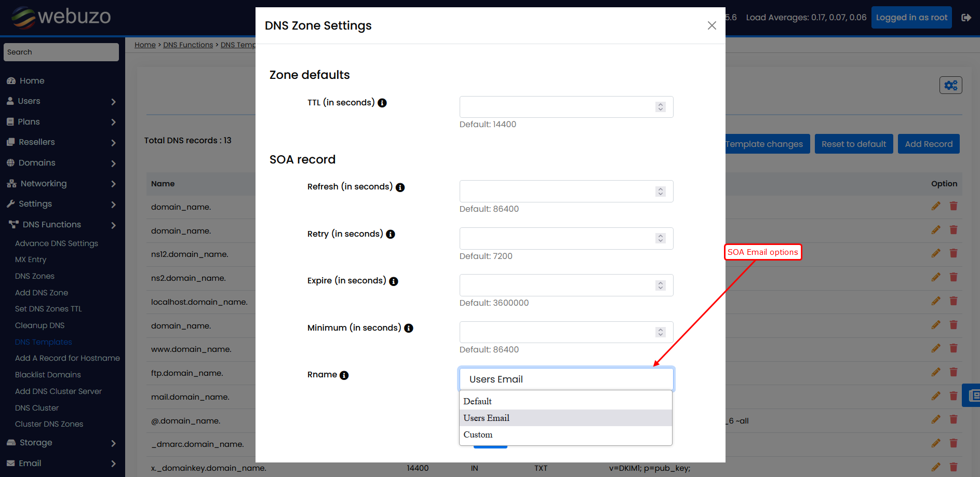Click the Email envelope icon in sidebar
980x477 pixels.
[11, 463]
